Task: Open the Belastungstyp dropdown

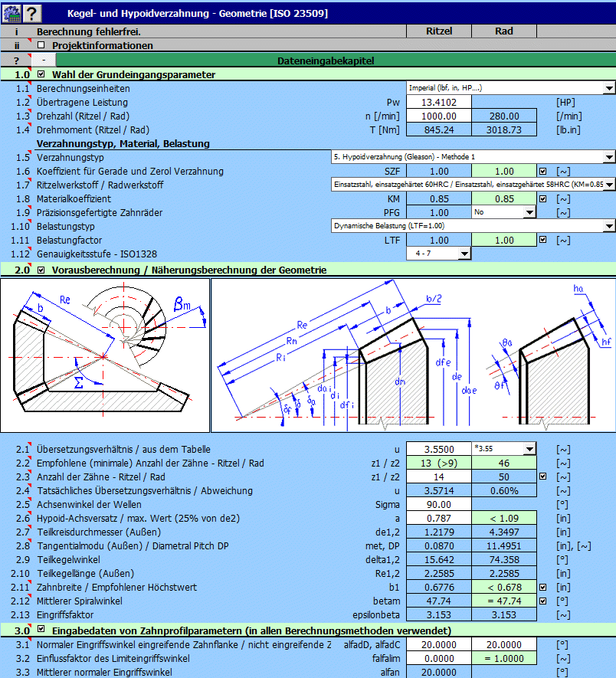Action: point(609,226)
